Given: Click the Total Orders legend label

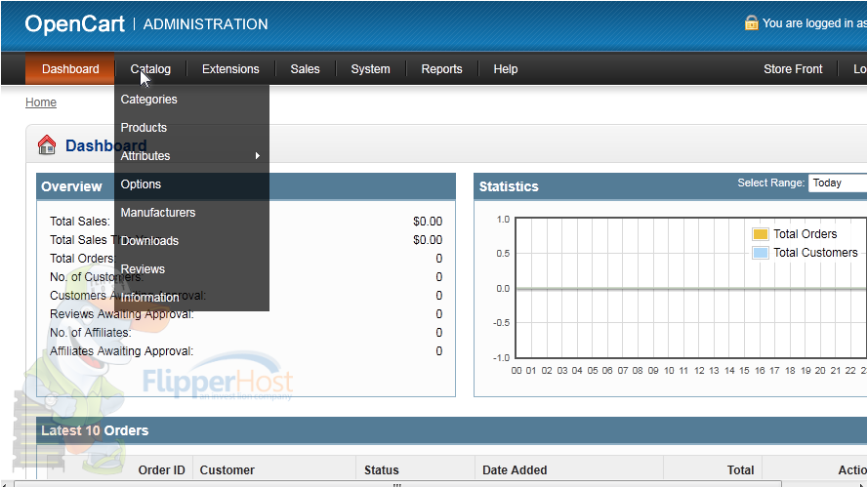Looking at the screenshot, I should [805, 234].
